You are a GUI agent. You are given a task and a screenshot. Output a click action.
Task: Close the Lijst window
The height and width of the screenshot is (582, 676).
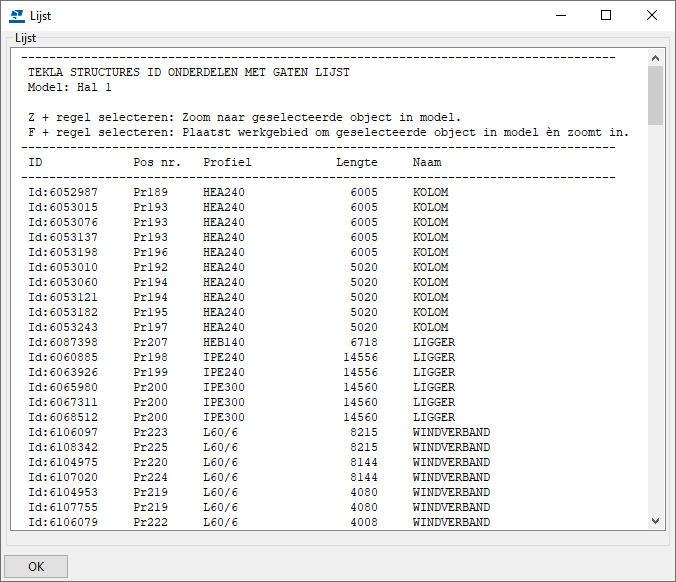652,16
